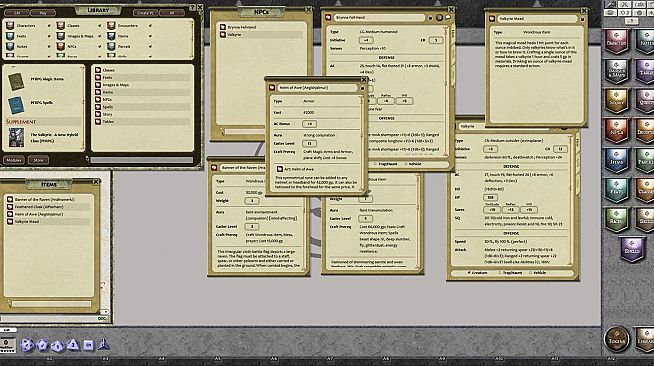
Task: Select Feats row in module contents list
Action: tap(143, 78)
